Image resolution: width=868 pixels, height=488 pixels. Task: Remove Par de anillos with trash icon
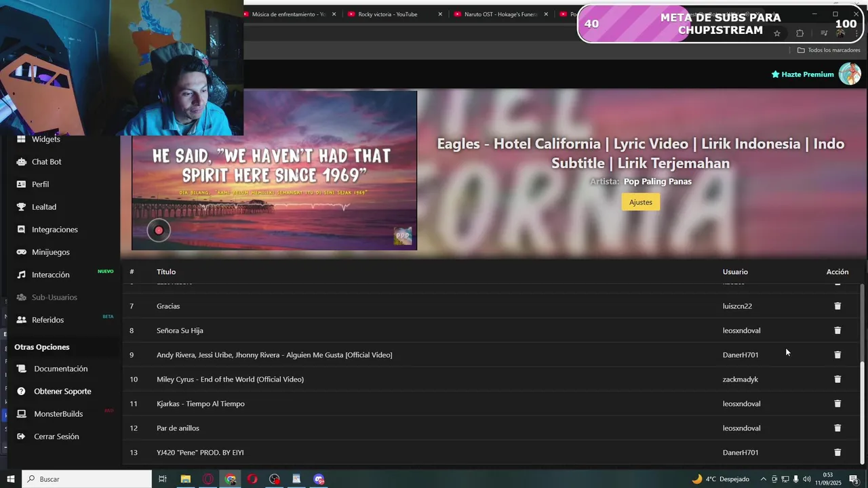pos(837,428)
